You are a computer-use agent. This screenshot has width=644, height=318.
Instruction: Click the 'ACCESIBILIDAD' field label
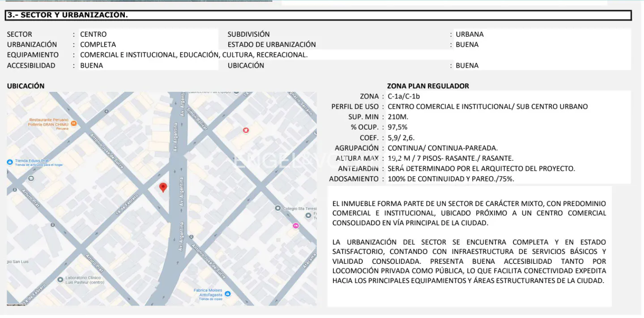click(x=31, y=65)
